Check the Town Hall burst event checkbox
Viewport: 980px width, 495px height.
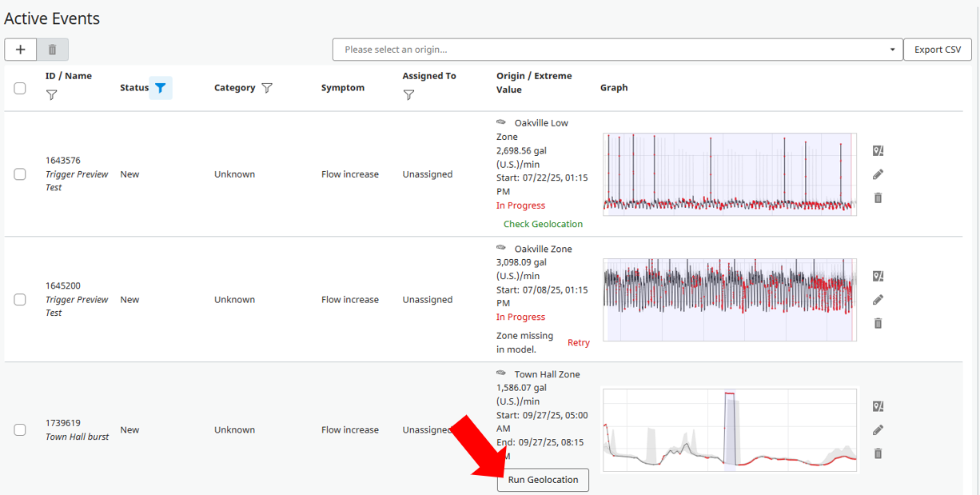pyautogui.click(x=20, y=430)
